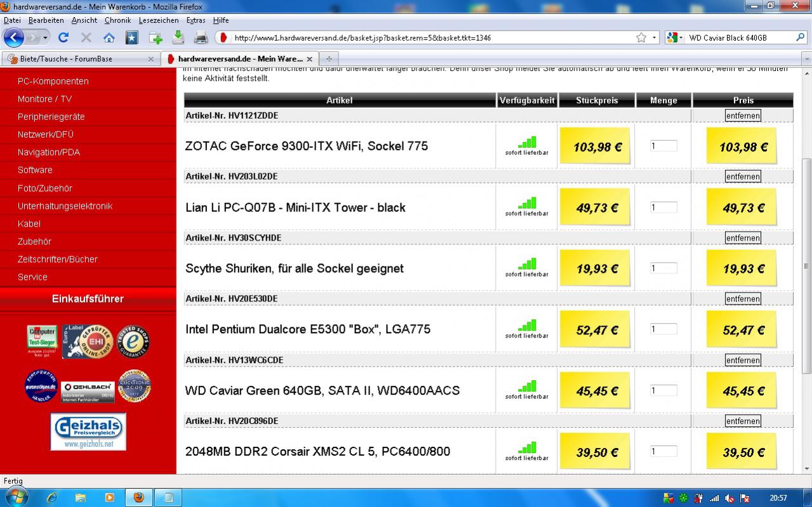Edit quantity field for Lian Li PC-Q07B
812x507 pixels.
pos(663,207)
